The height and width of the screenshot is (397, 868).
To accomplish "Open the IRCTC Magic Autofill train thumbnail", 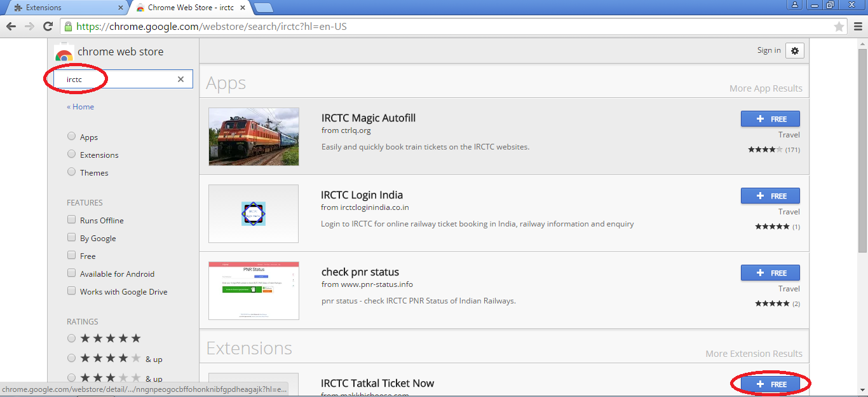I will point(254,137).
